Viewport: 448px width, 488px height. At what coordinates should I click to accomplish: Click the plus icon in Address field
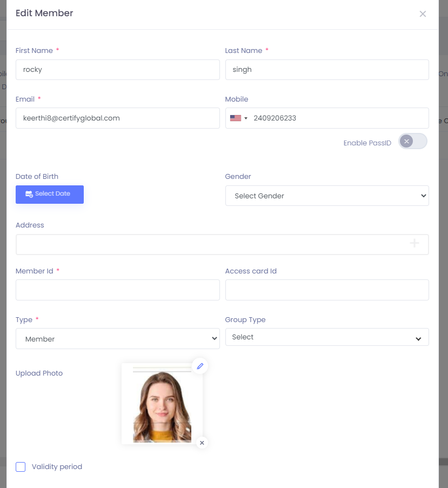(x=414, y=243)
